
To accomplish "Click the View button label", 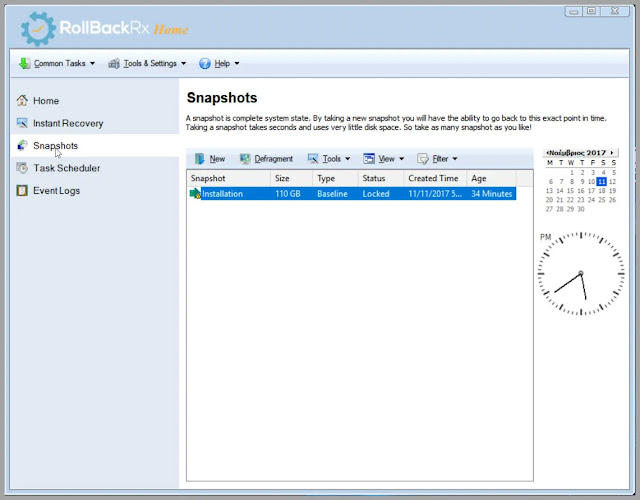I will [x=386, y=159].
